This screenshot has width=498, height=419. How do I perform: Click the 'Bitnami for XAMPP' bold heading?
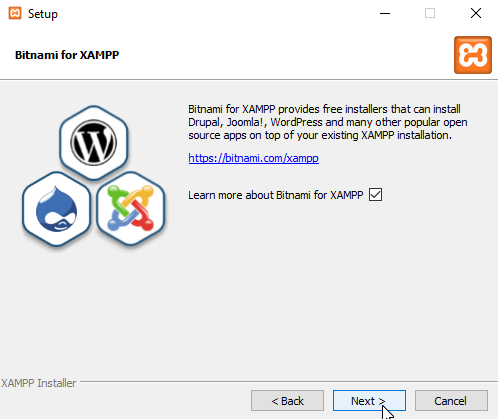67,55
